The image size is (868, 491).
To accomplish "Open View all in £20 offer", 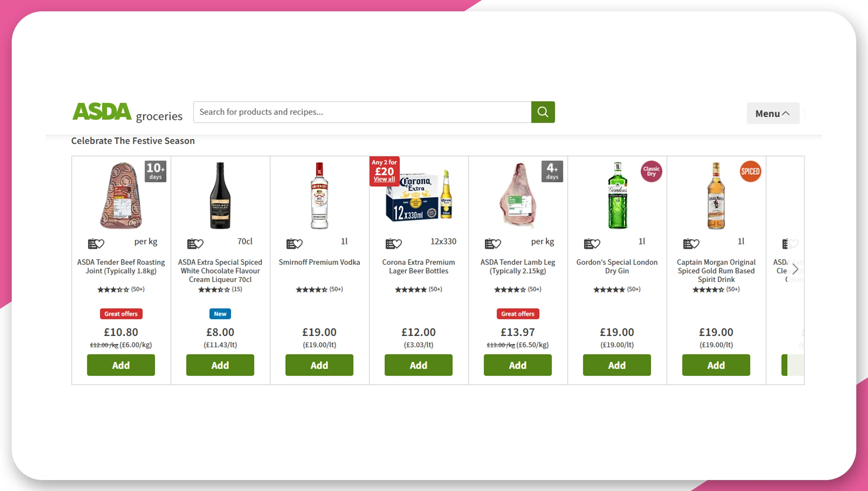I will [x=384, y=179].
